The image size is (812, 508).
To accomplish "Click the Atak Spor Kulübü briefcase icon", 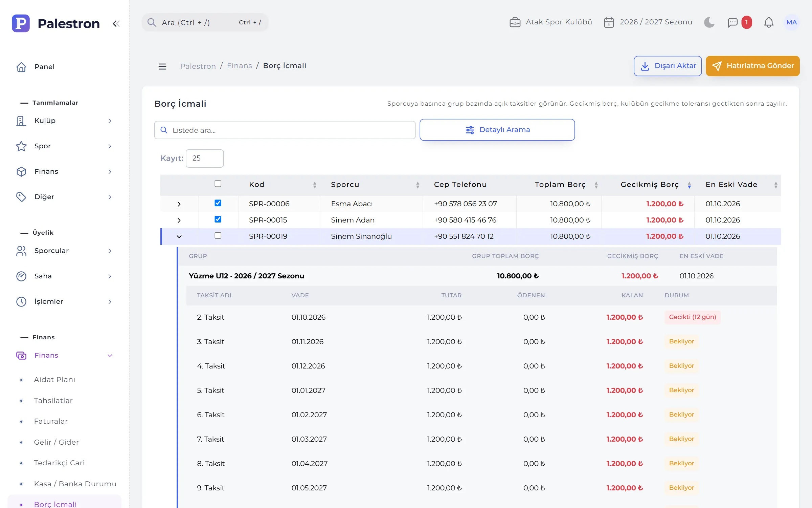I will [x=515, y=22].
